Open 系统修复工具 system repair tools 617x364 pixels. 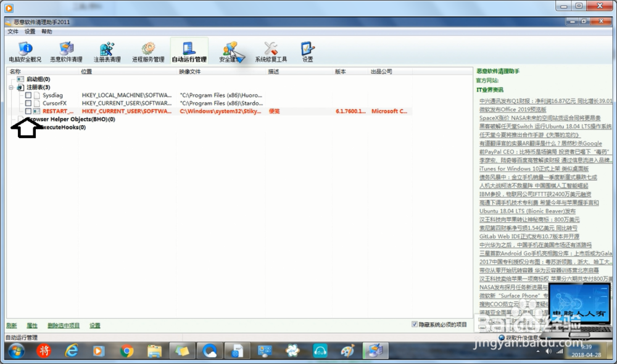point(271,52)
